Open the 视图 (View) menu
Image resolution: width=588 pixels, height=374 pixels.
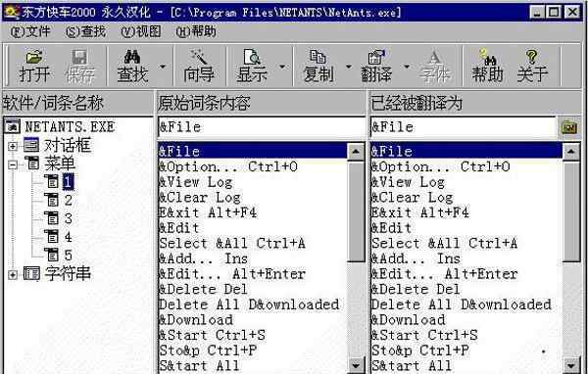click(x=141, y=31)
